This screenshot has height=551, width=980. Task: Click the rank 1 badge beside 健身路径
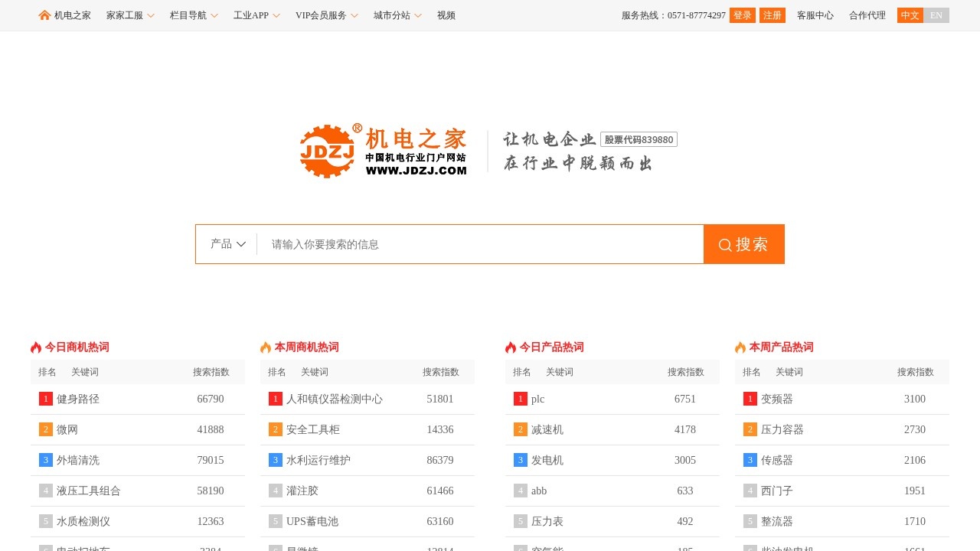pyautogui.click(x=45, y=399)
